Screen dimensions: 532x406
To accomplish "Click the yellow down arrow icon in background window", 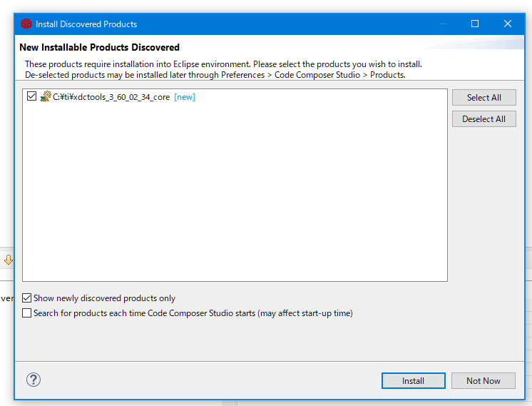I will click(x=9, y=260).
